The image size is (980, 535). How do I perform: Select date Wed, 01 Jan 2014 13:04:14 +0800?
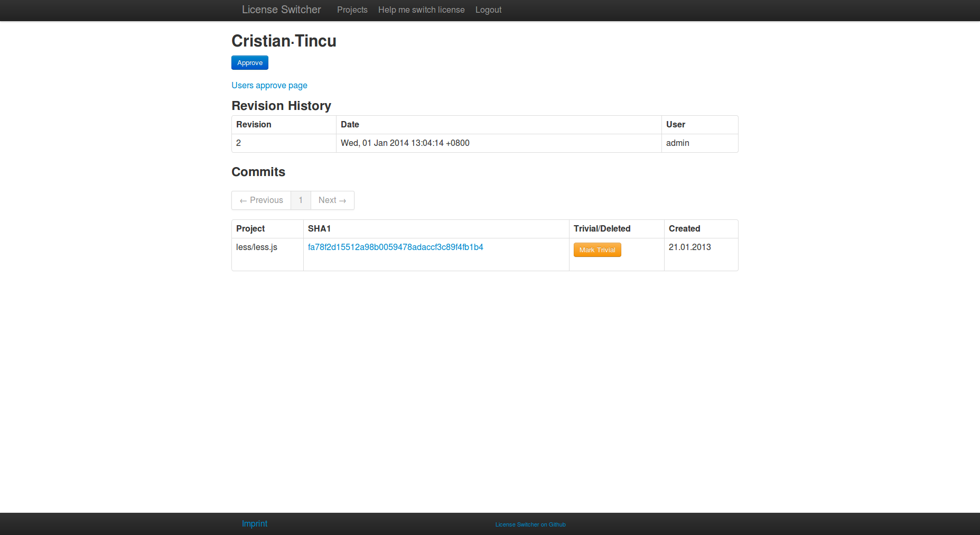(x=499, y=143)
